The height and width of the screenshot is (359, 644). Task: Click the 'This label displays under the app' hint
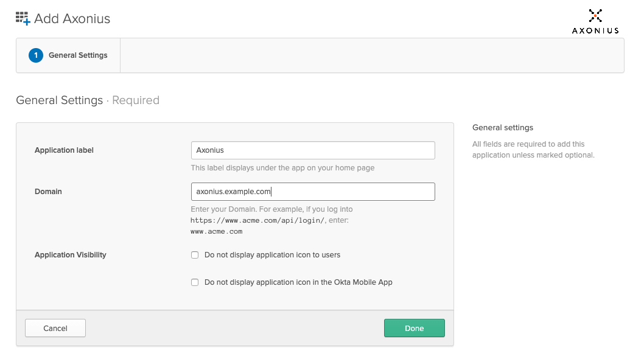[282, 168]
